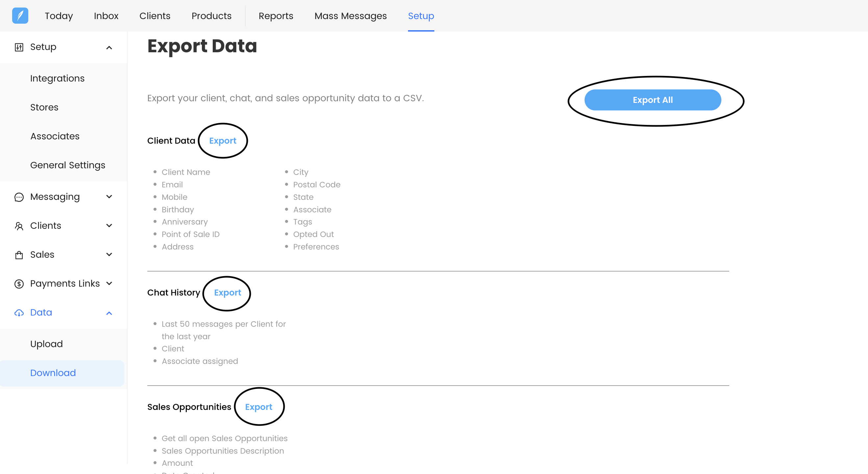
Task: Open the Inbox tab
Action: pos(106,16)
